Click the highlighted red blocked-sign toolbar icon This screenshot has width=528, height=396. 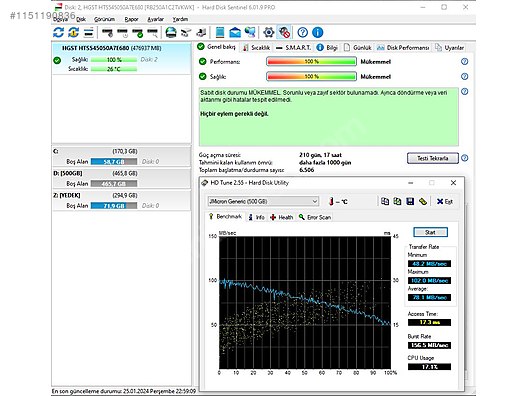[x=284, y=32]
